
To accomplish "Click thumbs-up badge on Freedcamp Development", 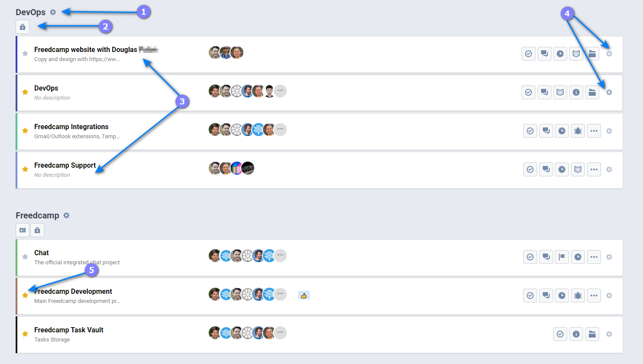I will (304, 296).
